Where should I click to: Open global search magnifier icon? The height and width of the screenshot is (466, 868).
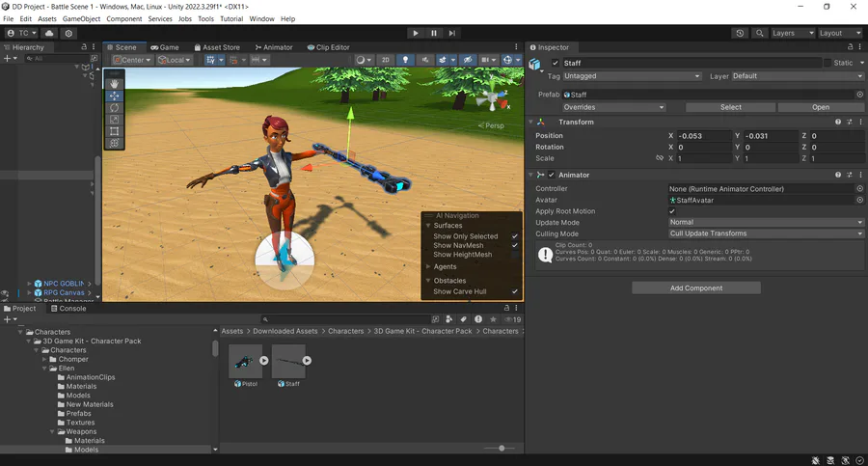(x=760, y=33)
